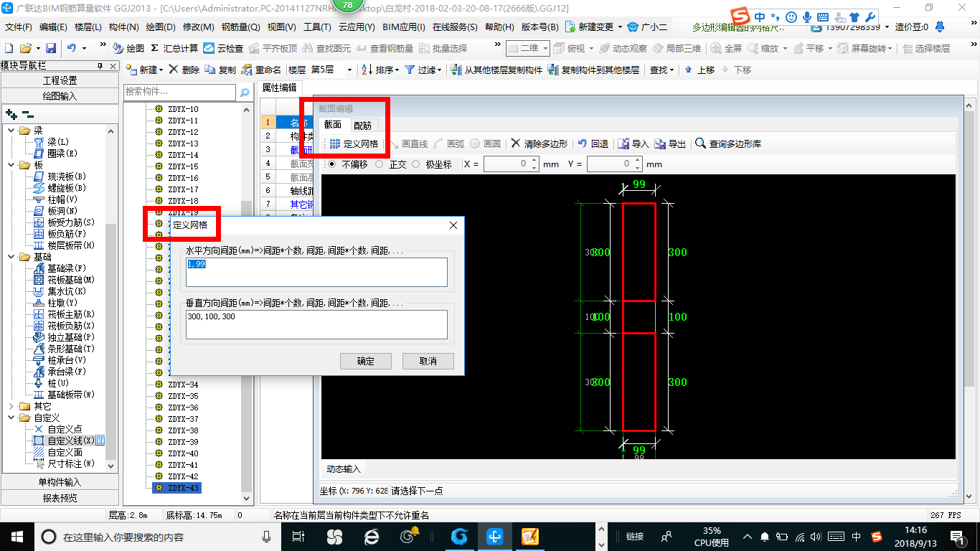Open the 查找 find dropdown
Image resolution: width=980 pixels, height=551 pixels.
tap(662, 70)
